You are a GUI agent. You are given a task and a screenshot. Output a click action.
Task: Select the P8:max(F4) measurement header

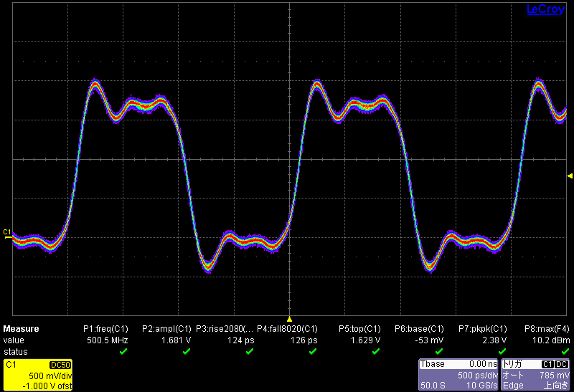pyautogui.click(x=547, y=329)
